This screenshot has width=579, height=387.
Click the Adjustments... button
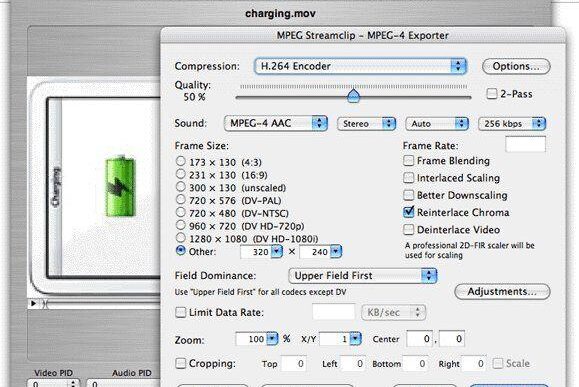click(502, 292)
